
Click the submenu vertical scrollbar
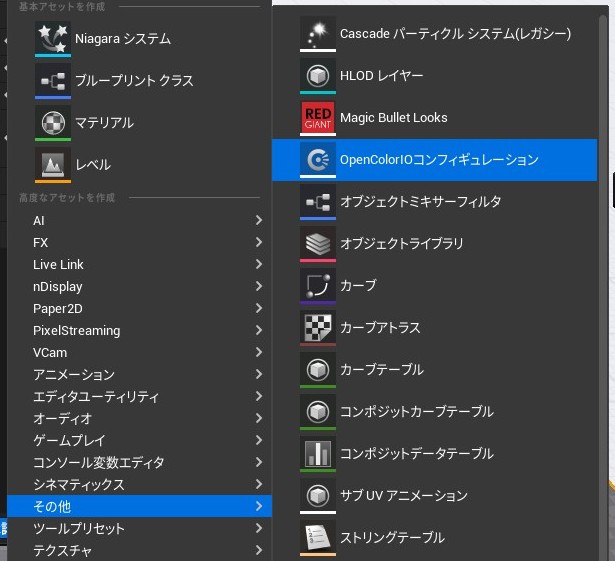[x=604, y=287]
